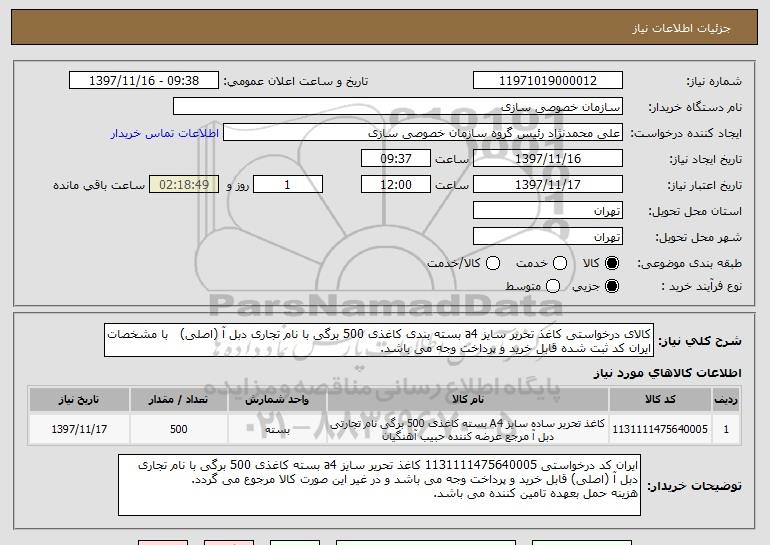Click the validity date field 1397/11/17

pyautogui.click(x=548, y=185)
